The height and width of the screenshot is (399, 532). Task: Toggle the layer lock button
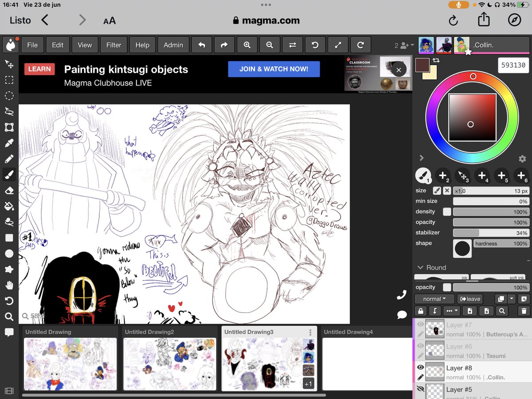point(420,311)
